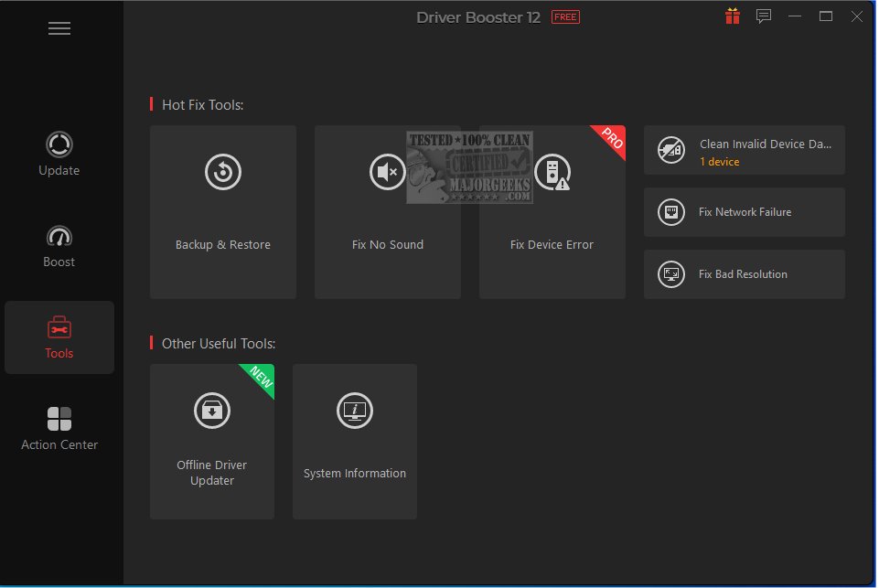Image resolution: width=879 pixels, height=588 pixels.
Task: Click the 'Other Useful Tools:' heading
Action: (219, 344)
